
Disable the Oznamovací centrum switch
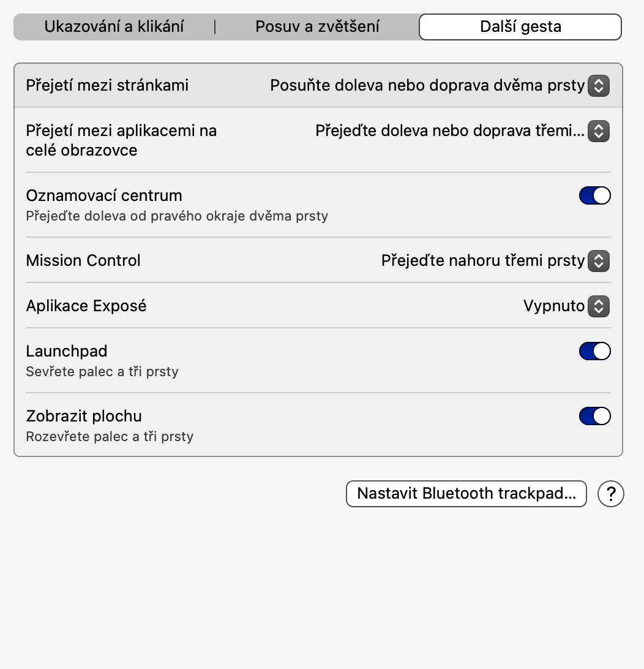point(594,196)
